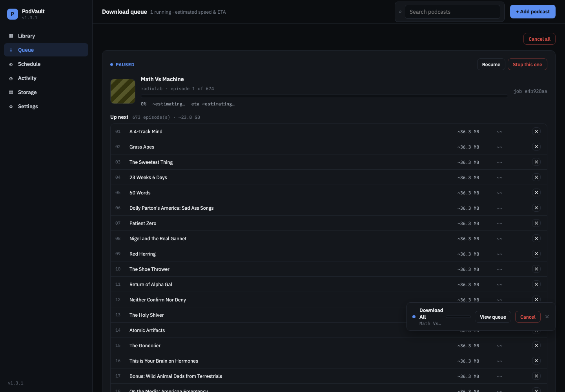Viewport: 565px width, 392px height.
Task: Select the Atomic Artifacts episode title
Action: coord(147,330)
